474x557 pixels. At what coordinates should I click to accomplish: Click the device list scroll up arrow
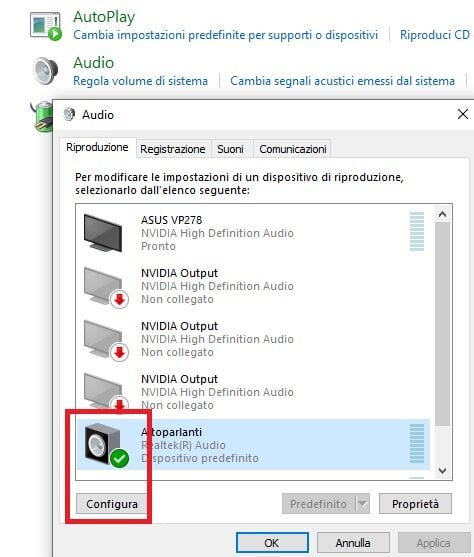(442, 214)
